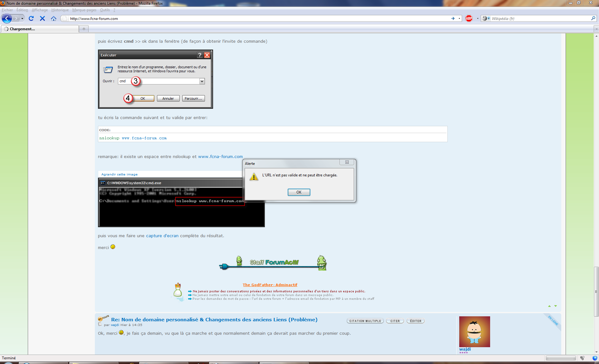This screenshot has height=364, width=599.
Task: Confirm the alert with OK button
Action: click(299, 192)
